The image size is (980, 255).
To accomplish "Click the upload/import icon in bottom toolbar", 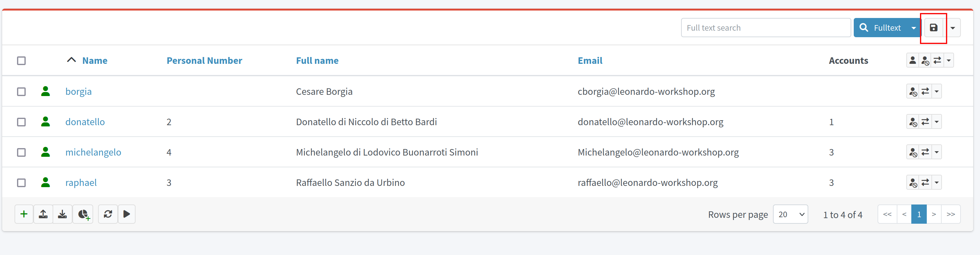I will pyautogui.click(x=43, y=214).
